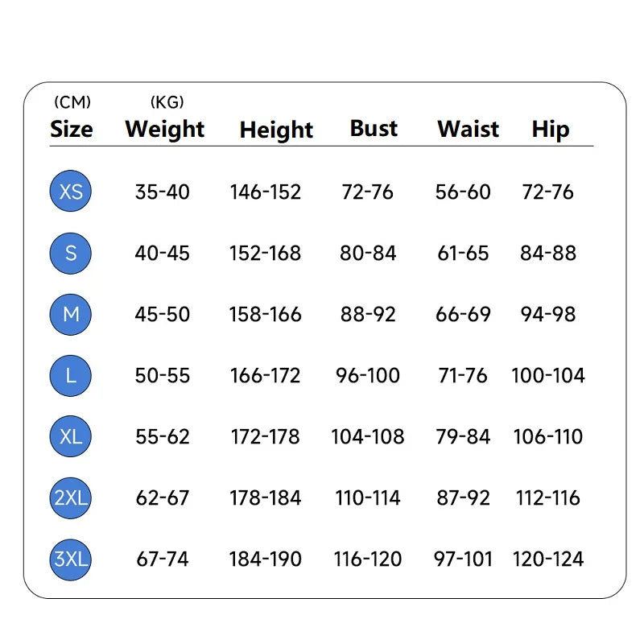This screenshot has height=644, width=644.
Task: Click the (KG) unit label
Action: [x=167, y=102]
